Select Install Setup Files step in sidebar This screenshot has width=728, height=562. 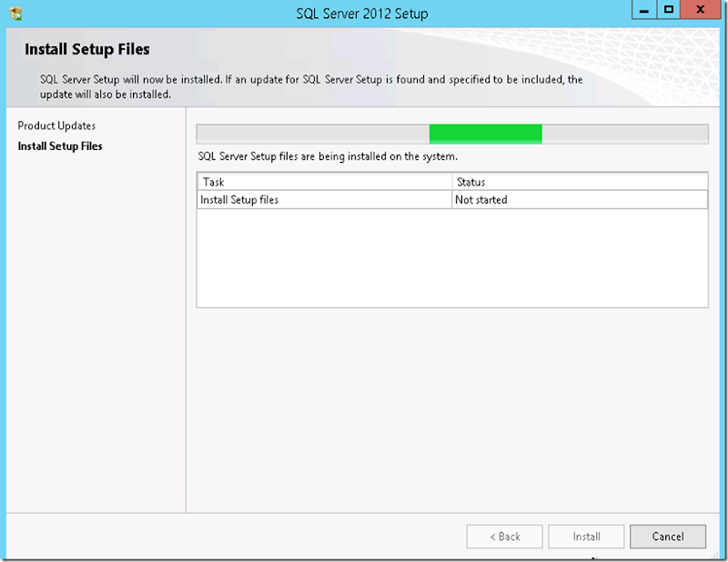point(60,146)
